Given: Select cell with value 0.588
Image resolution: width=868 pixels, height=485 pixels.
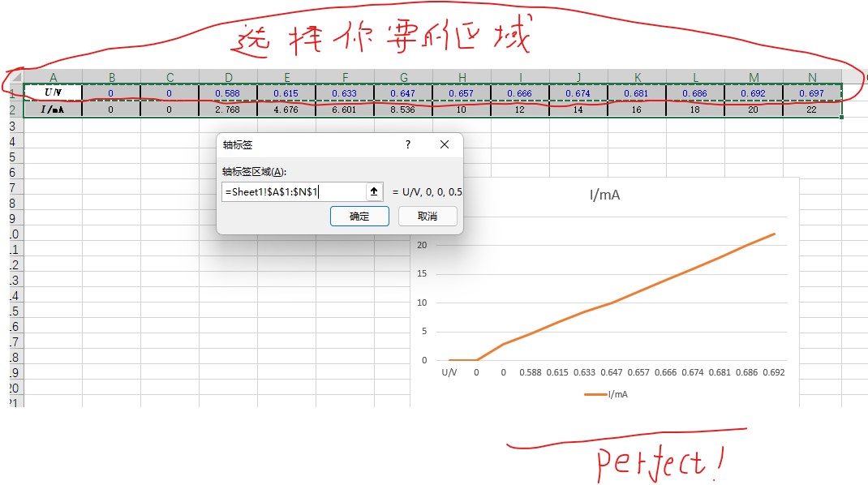Looking at the screenshot, I should (228, 93).
